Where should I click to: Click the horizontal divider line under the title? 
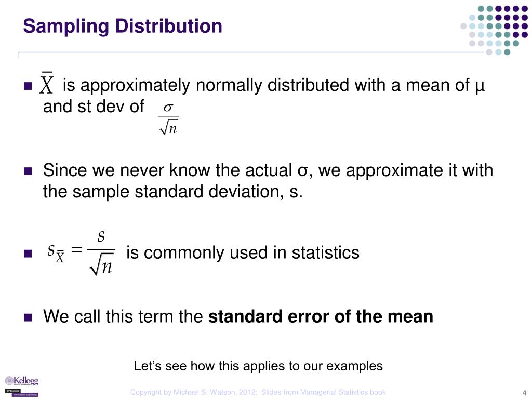coord(250,52)
